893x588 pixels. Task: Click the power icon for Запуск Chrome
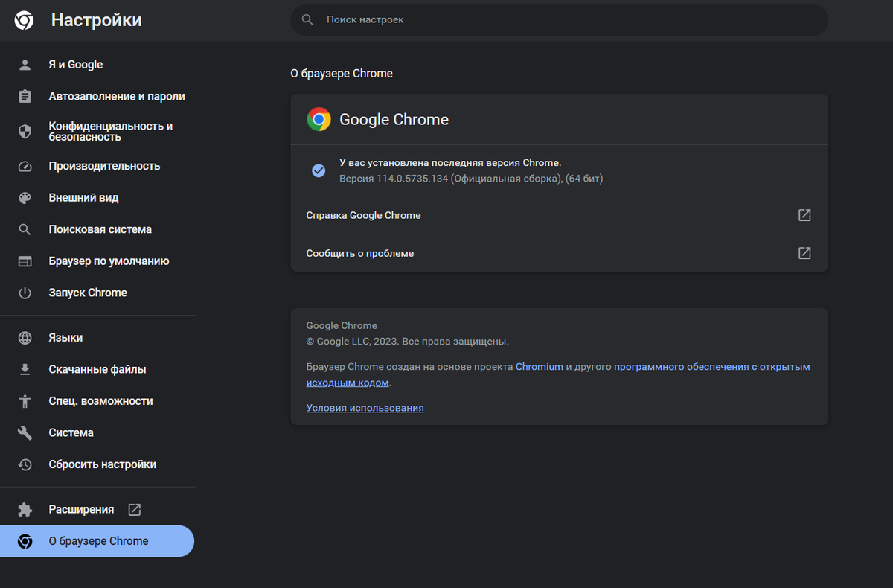[25, 293]
